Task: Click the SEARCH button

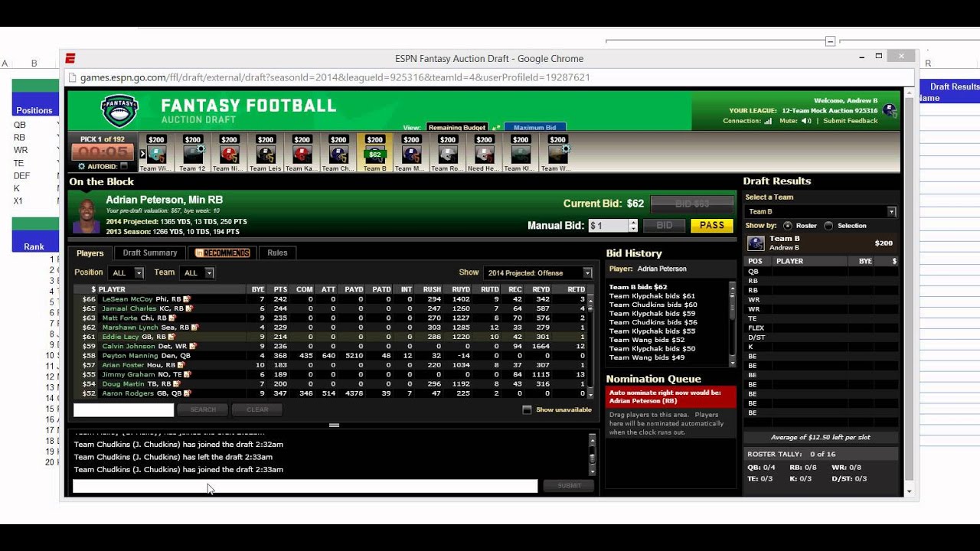Action: 203,409
